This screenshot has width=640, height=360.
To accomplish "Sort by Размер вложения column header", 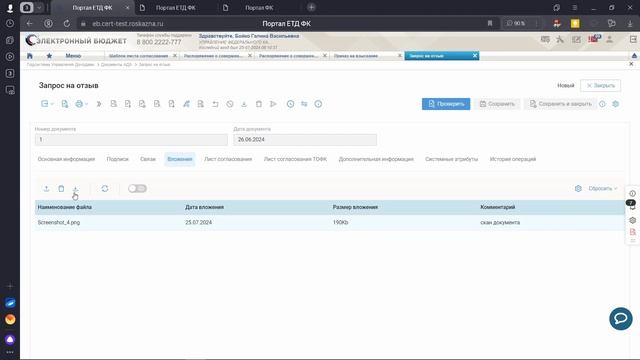I will 355,207.
